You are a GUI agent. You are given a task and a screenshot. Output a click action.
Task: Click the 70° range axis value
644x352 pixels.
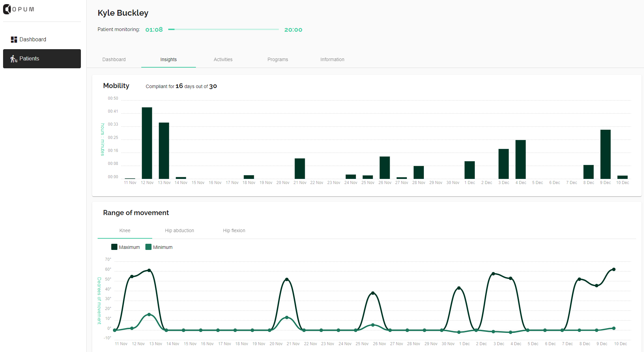tap(108, 259)
